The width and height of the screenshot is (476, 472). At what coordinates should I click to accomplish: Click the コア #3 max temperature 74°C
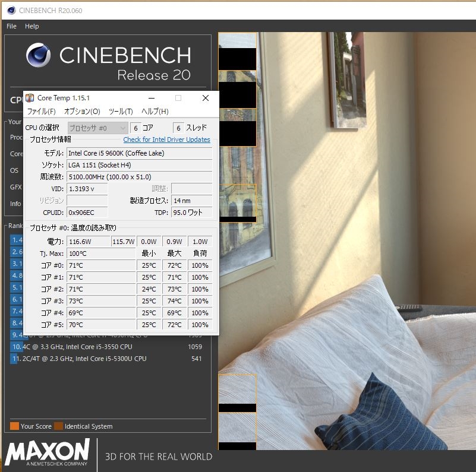[174, 301]
